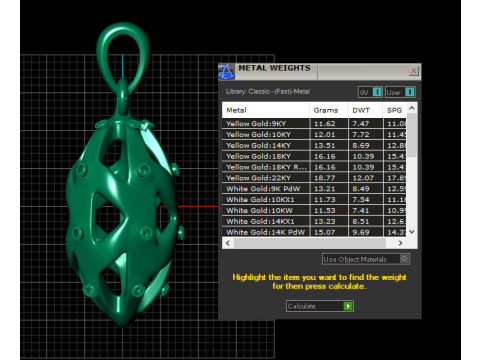Select the Yellow Gold:18KY R... row
The width and height of the screenshot is (480, 360).
point(314,167)
